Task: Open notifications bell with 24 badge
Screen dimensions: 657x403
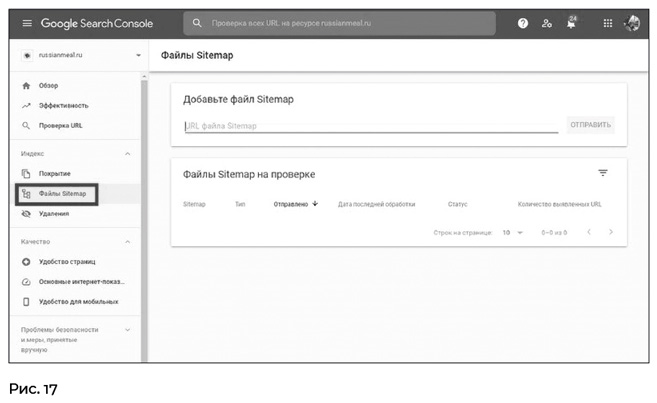Action: pyautogui.click(x=571, y=23)
